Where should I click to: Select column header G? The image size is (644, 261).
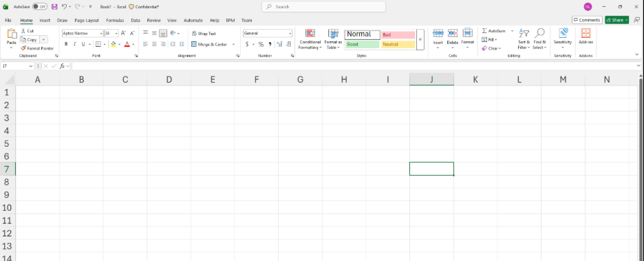pyautogui.click(x=300, y=80)
